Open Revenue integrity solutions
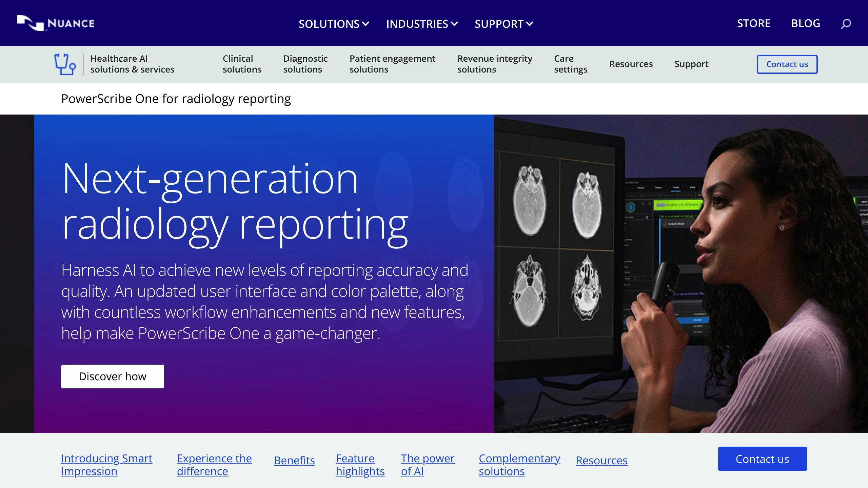Screen dimensions: 868x488 click(x=495, y=64)
